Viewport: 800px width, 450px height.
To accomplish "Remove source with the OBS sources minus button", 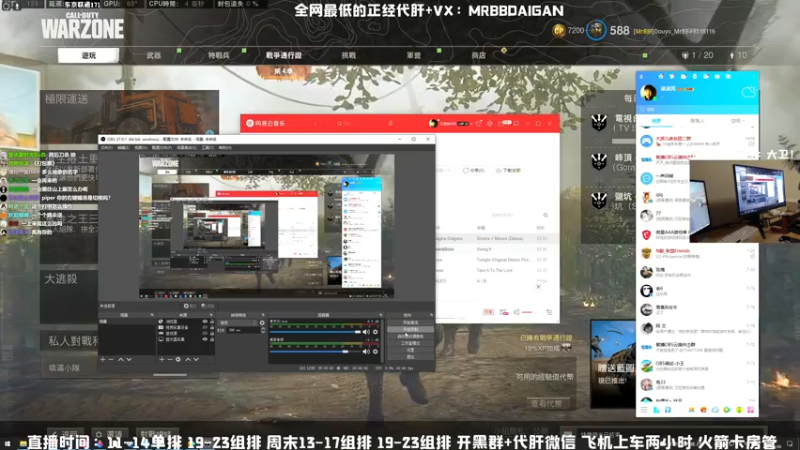I will (169, 360).
